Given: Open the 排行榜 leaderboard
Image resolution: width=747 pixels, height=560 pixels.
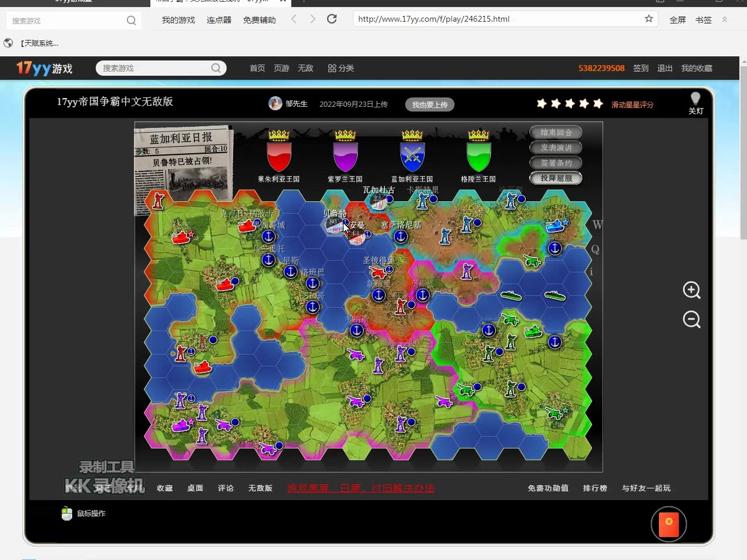Looking at the screenshot, I should pyautogui.click(x=595, y=488).
